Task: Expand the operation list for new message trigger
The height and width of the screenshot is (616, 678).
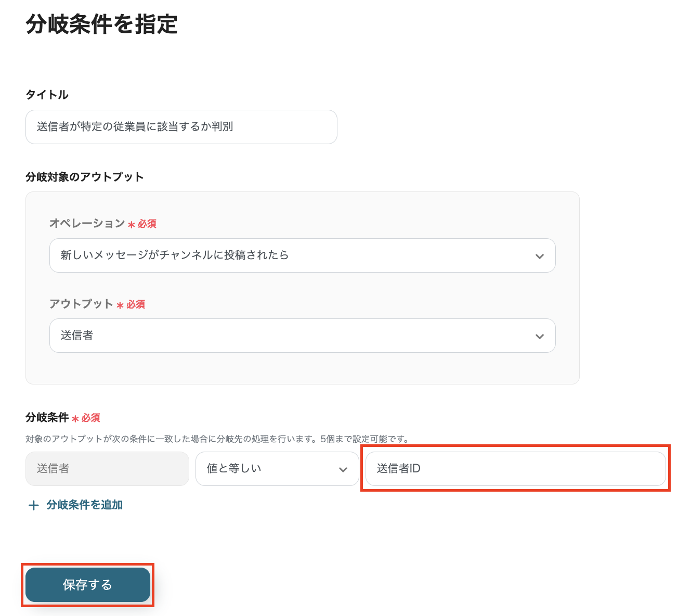Action: pos(303,255)
